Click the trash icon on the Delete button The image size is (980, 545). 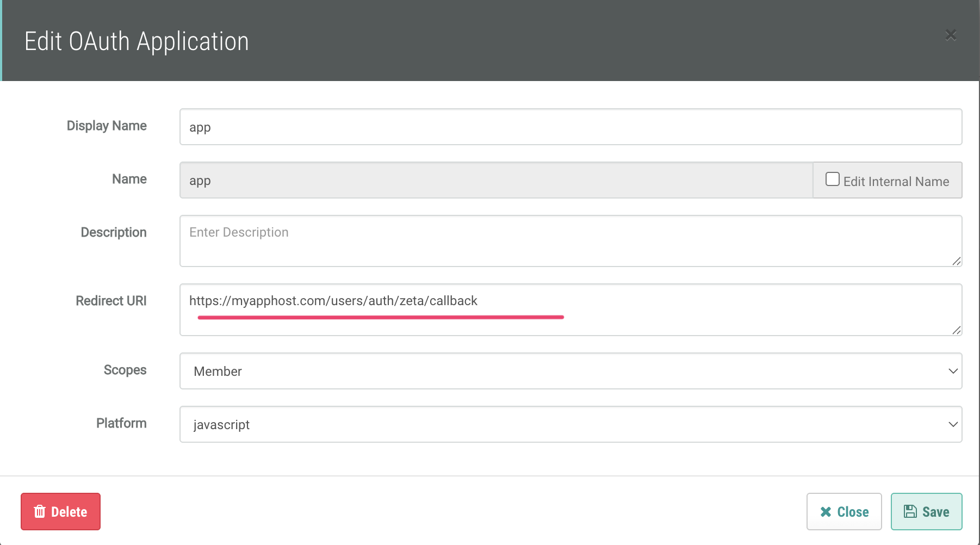(x=39, y=511)
